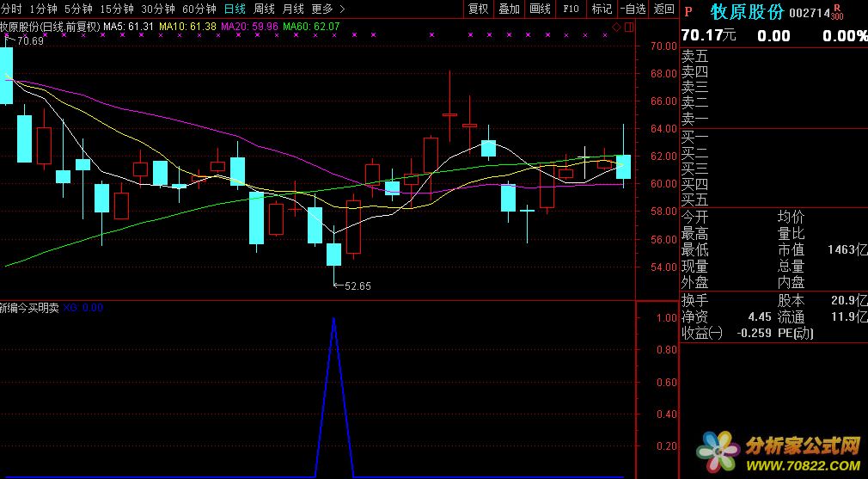The height and width of the screenshot is (479, 868).
Task: Click the 换手 turnover label
Action: tap(694, 301)
